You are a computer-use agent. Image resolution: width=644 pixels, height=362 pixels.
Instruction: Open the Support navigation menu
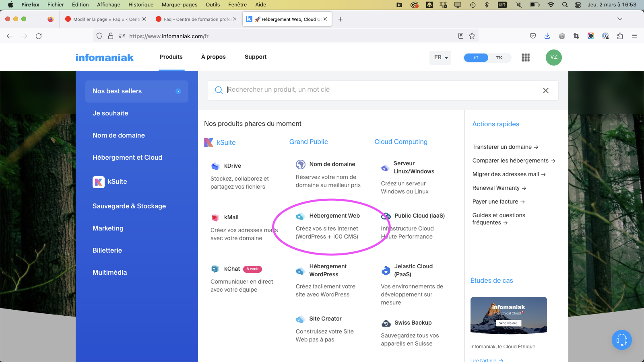[256, 57]
